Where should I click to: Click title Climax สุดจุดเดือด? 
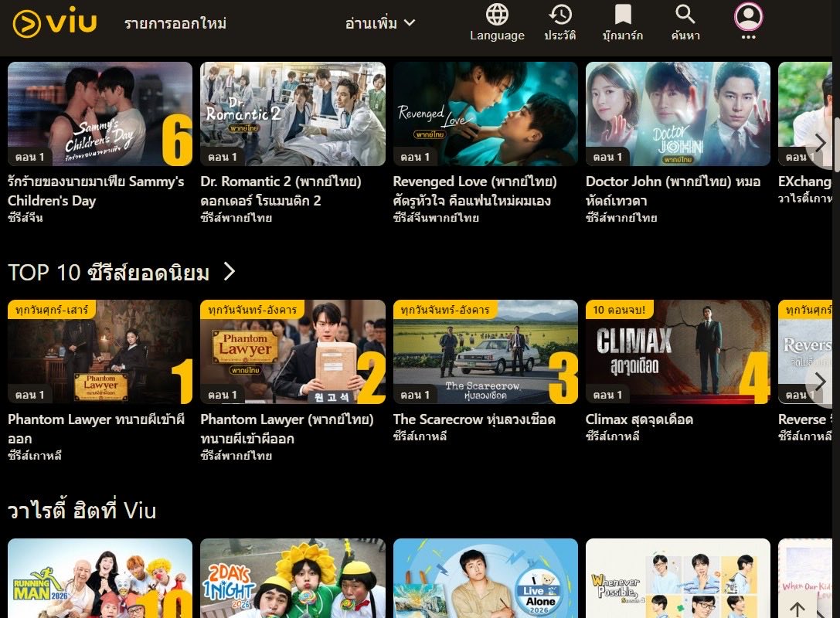tap(639, 419)
